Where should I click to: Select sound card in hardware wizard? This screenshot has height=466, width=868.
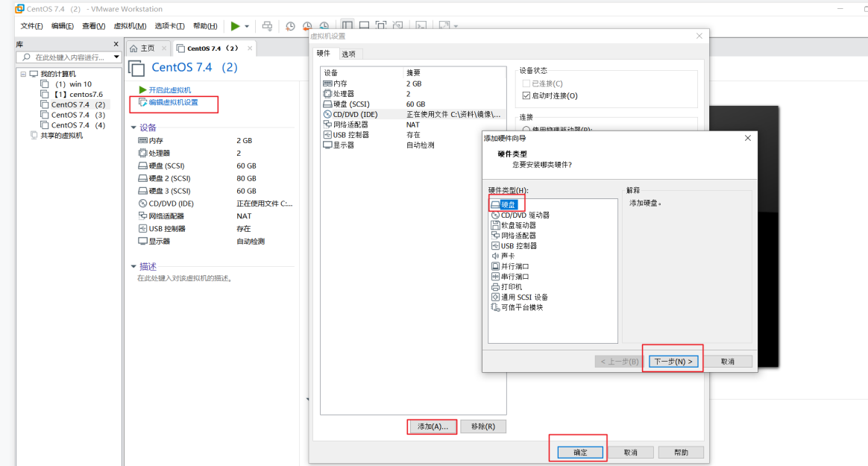503,256
